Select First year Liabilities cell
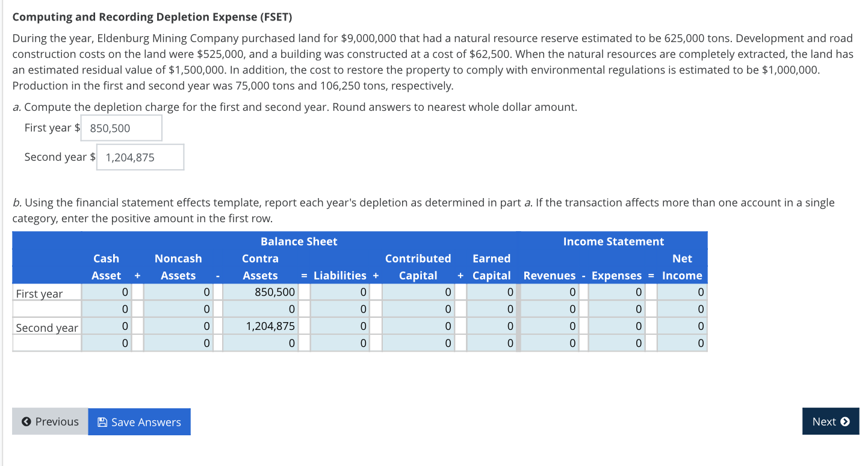The height and width of the screenshot is (466, 868). 340,293
